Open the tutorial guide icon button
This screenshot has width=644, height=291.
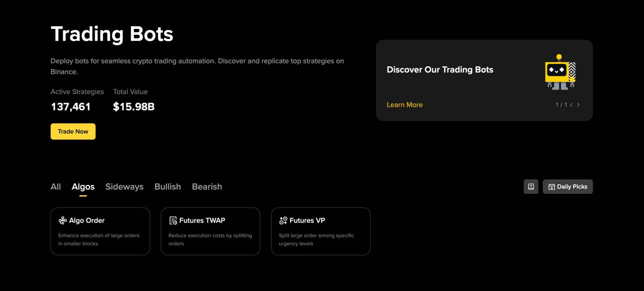click(531, 187)
